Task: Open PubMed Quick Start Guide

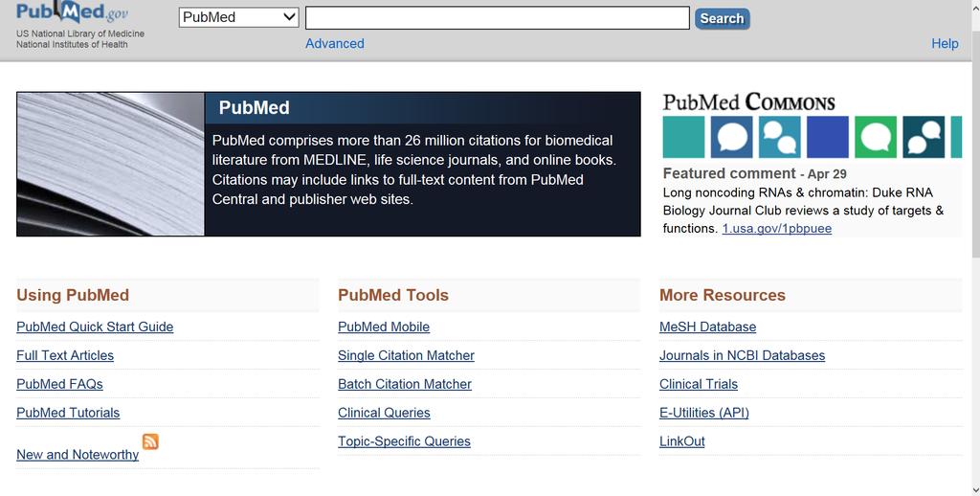Action: (95, 327)
